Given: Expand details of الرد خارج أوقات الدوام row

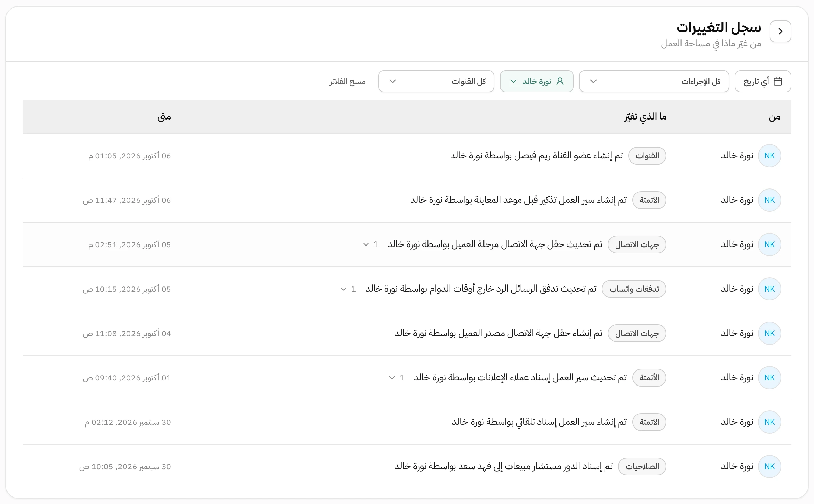Looking at the screenshot, I should point(348,289).
